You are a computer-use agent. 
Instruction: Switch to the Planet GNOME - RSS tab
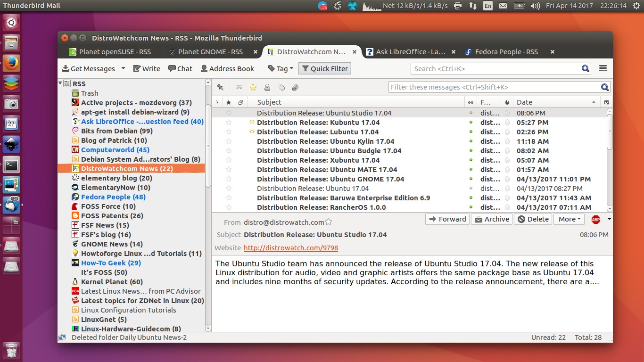[210, 52]
